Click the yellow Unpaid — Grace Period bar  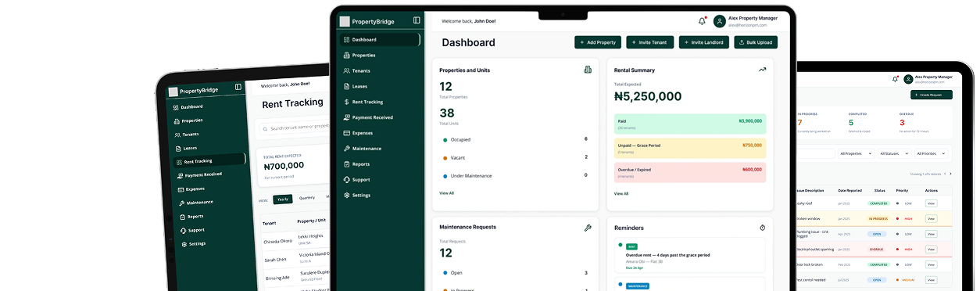coord(690,148)
